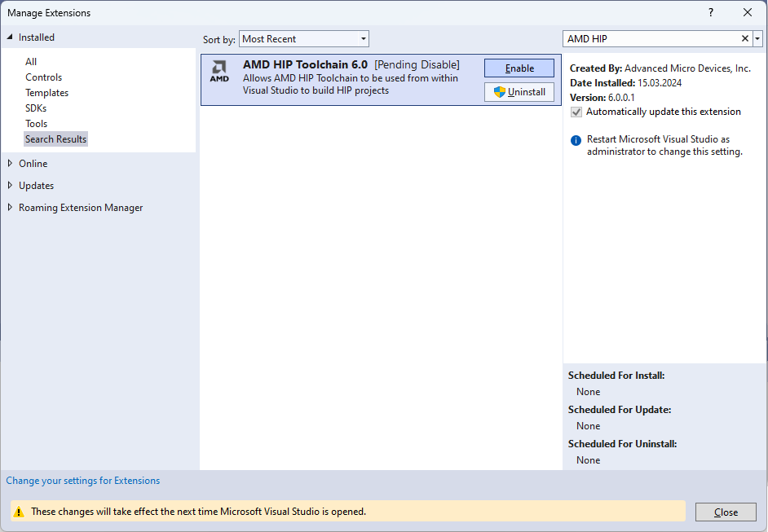Clear the search box with the X icon
The height and width of the screenshot is (532, 768).
tap(744, 39)
